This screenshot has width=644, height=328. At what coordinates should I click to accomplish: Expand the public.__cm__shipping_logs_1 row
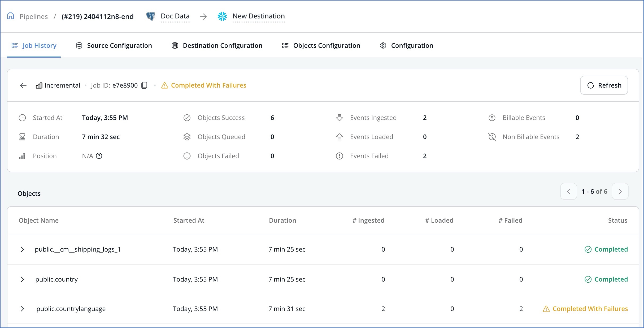22,249
